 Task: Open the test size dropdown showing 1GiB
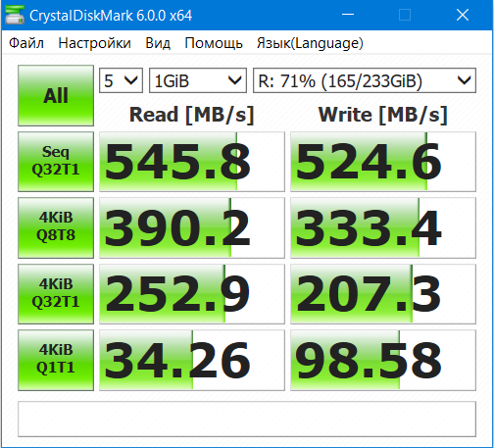(x=198, y=80)
